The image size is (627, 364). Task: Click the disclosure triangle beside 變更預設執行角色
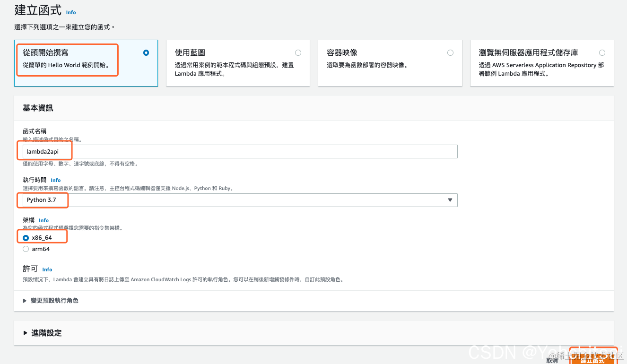click(25, 300)
